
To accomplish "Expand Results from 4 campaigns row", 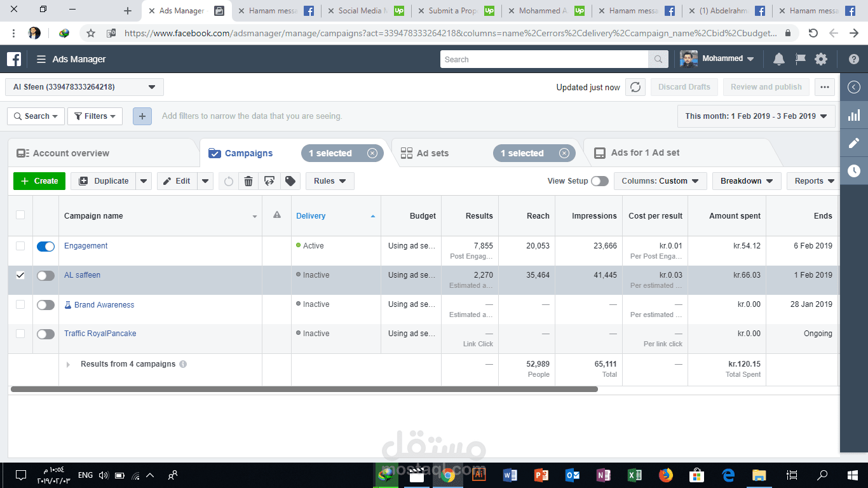I will pos(69,365).
